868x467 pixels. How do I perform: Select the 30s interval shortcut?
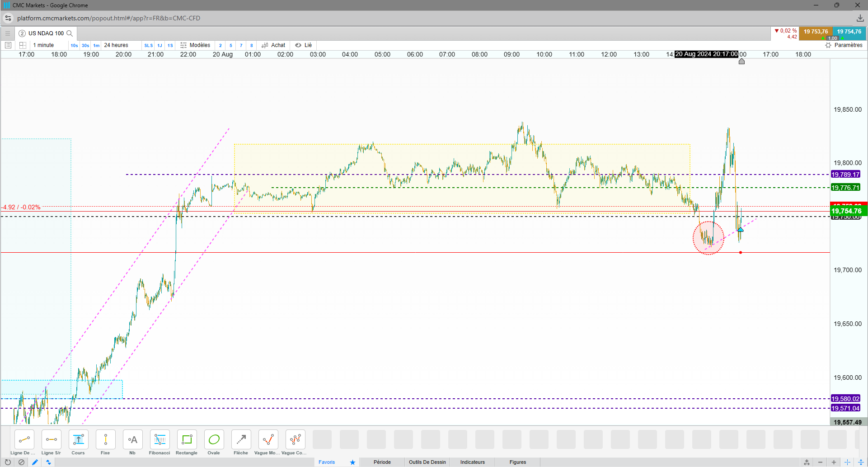pyautogui.click(x=85, y=45)
